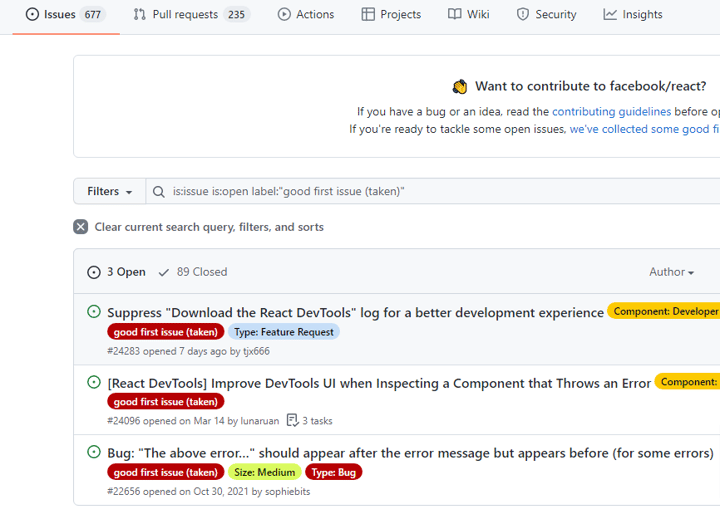Click 'good first issue (taken)' label on issue #24283
Image resolution: width=720 pixels, height=514 pixels.
pos(166,332)
